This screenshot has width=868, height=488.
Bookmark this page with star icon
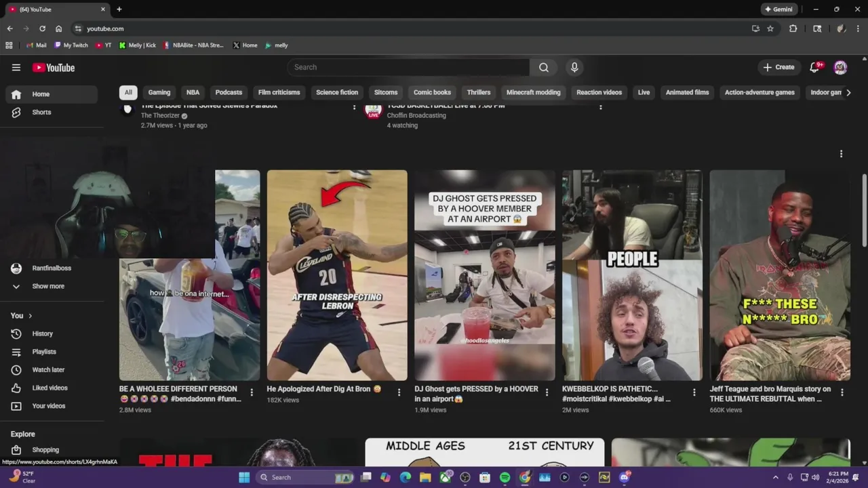[770, 28]
